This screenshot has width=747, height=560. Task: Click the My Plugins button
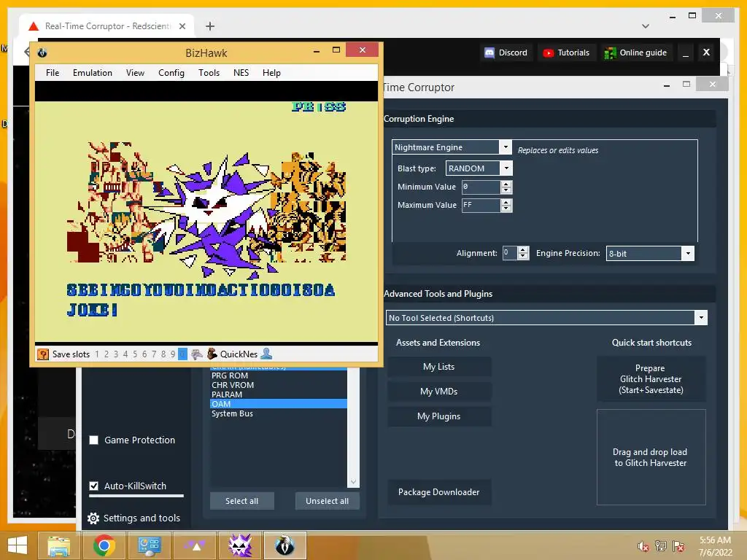[x=438, y=416]
